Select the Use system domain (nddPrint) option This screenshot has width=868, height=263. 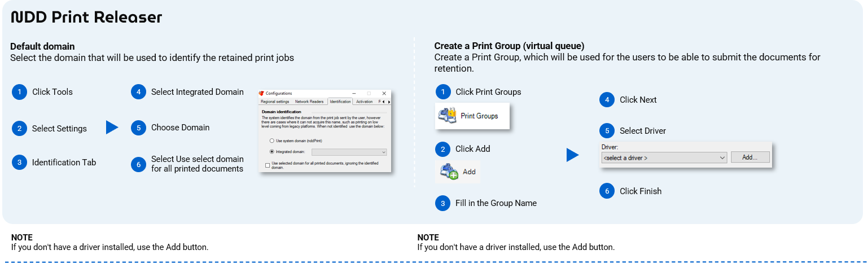tap(271, 140)
